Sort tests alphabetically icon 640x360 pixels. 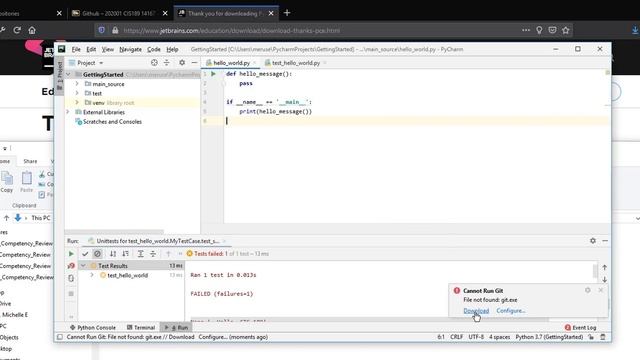(113, 254)
